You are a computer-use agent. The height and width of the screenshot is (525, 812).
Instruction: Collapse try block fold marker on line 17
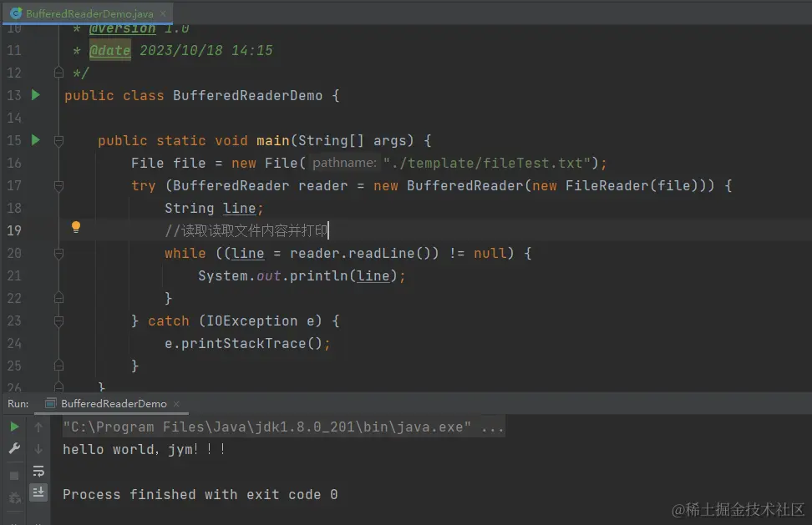click(x=58, y=185)
